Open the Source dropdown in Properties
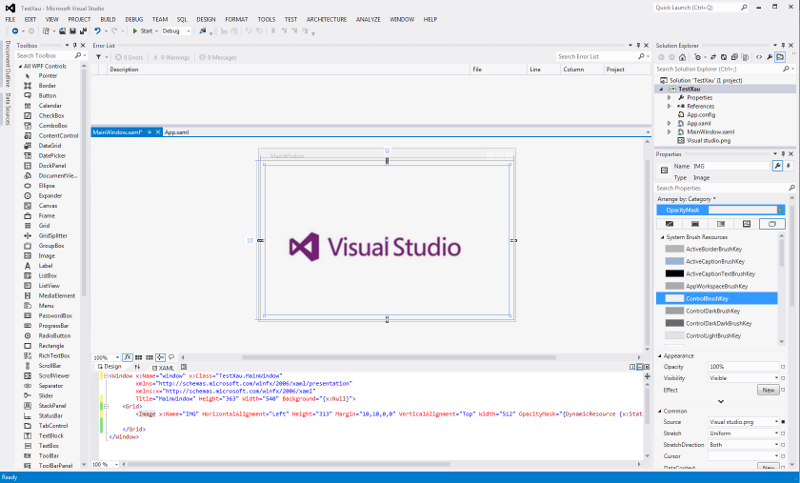The image size is (800, 483). [744, 422]
